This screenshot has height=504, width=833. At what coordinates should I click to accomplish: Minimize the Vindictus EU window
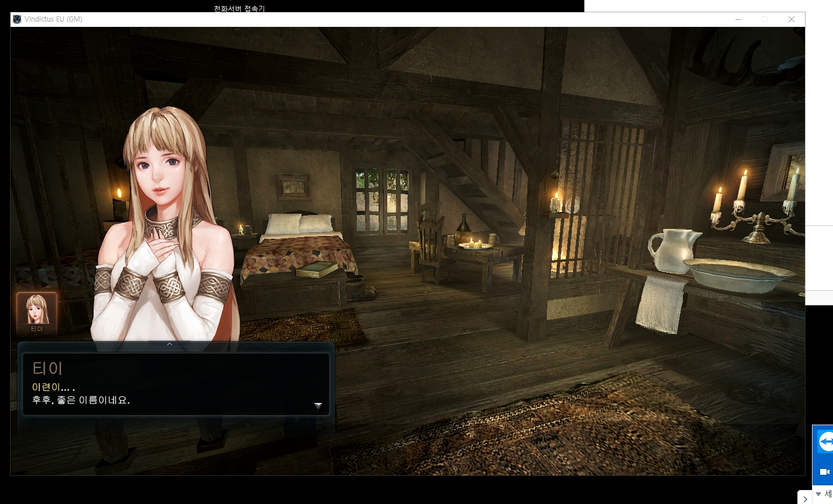coord(738,19)
